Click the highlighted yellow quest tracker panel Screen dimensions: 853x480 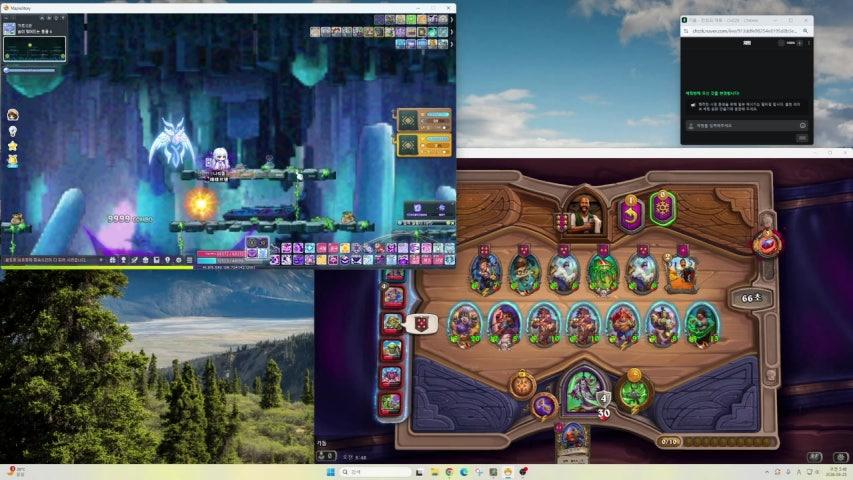424,145
